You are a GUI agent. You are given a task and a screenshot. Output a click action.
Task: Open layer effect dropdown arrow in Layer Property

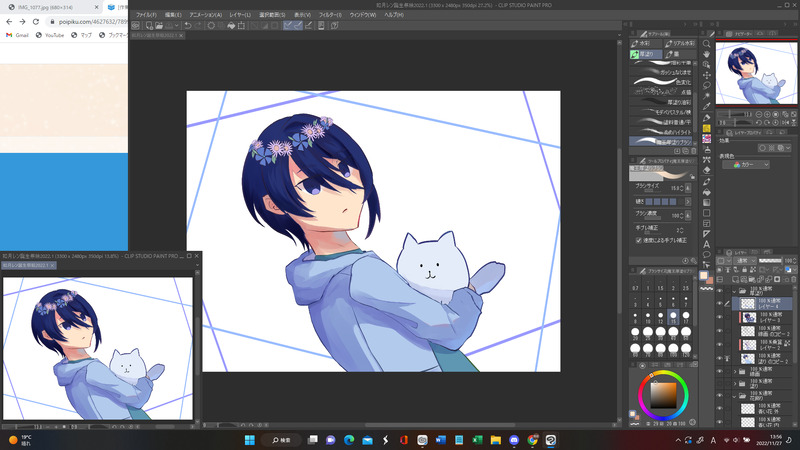pos(790,148)
